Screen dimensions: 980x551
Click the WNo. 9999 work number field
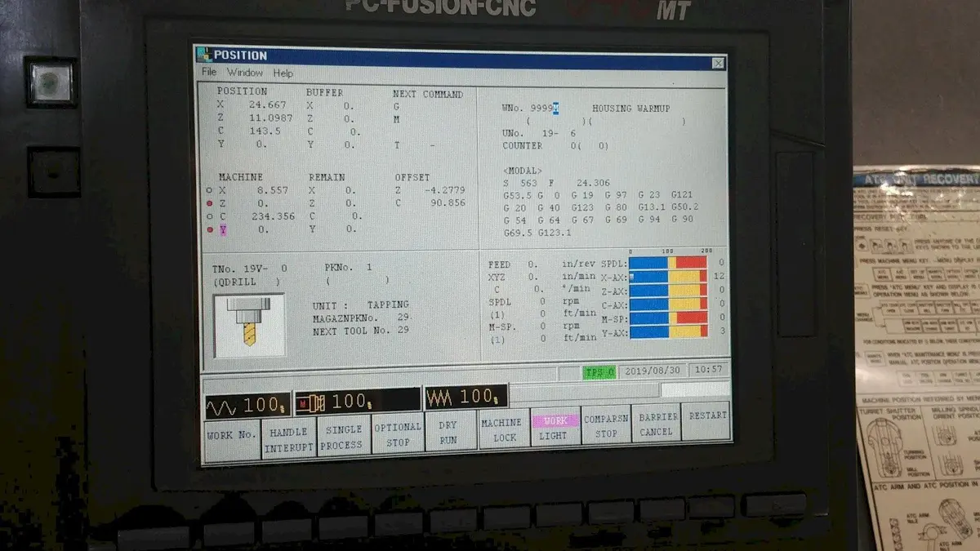click(543, 109)
